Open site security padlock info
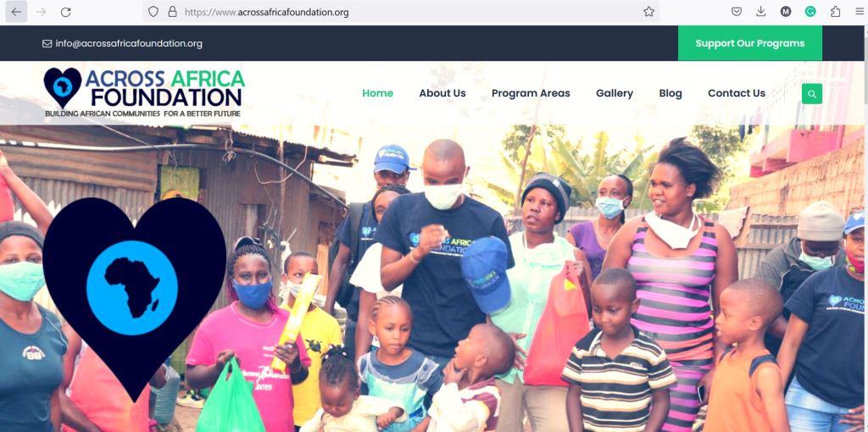 click(172, 12)
